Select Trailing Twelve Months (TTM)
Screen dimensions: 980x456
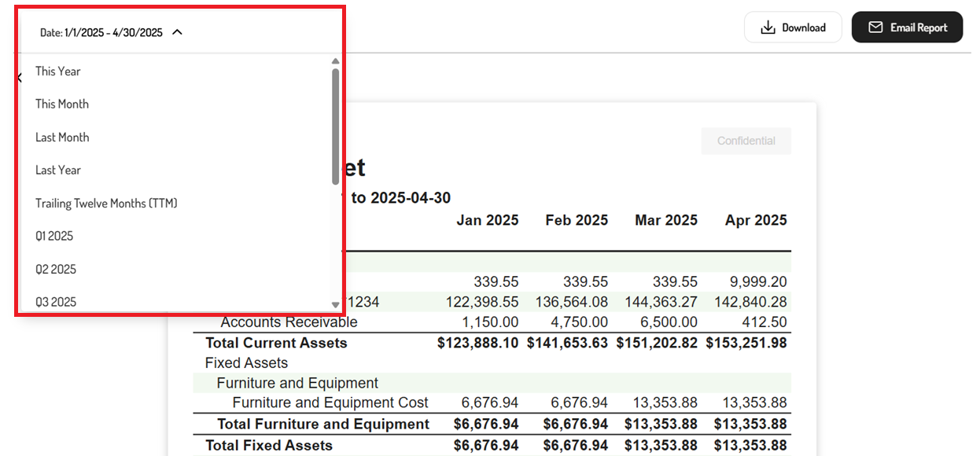(106, 203)
